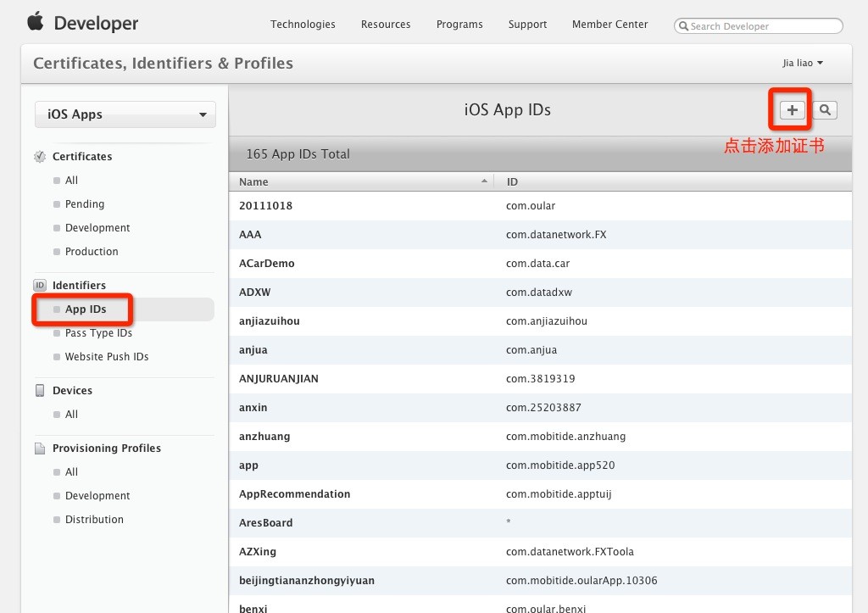Select Pass Type IDs
868x613 pixels.
(x=98, y=333)
